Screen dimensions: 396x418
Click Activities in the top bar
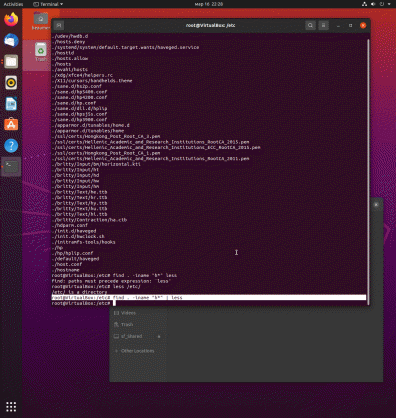pyautogui.click(x=13, y=4)
